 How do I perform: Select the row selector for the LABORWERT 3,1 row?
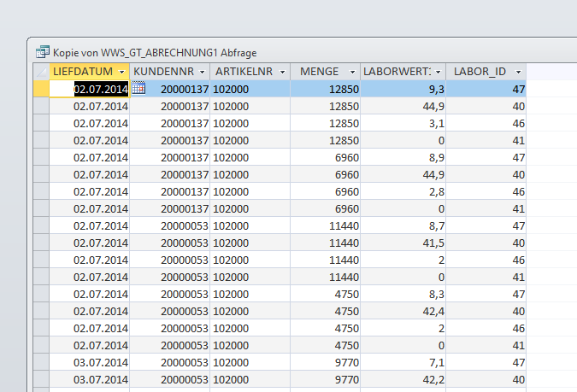tap(41, 123)
